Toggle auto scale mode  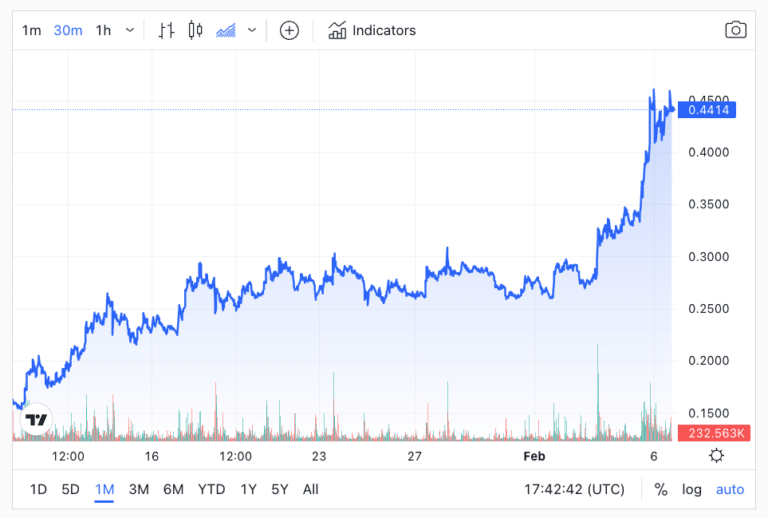coord(730,489)
